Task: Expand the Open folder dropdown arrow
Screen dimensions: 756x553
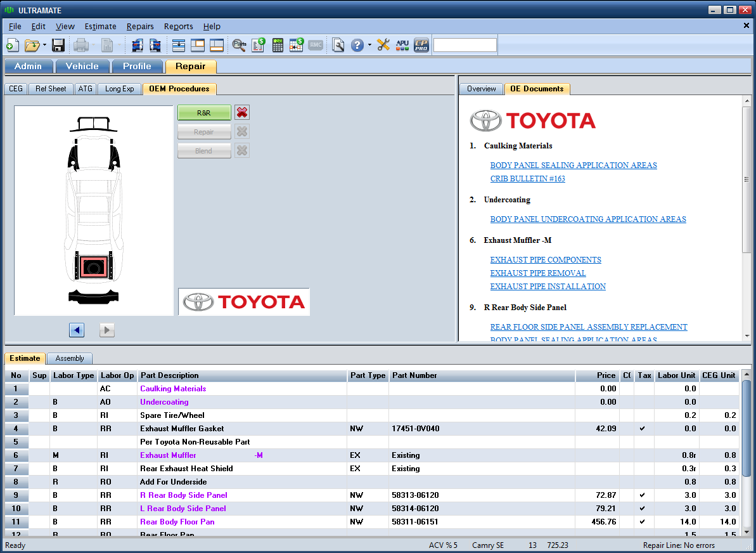Action: click(45, 45)
